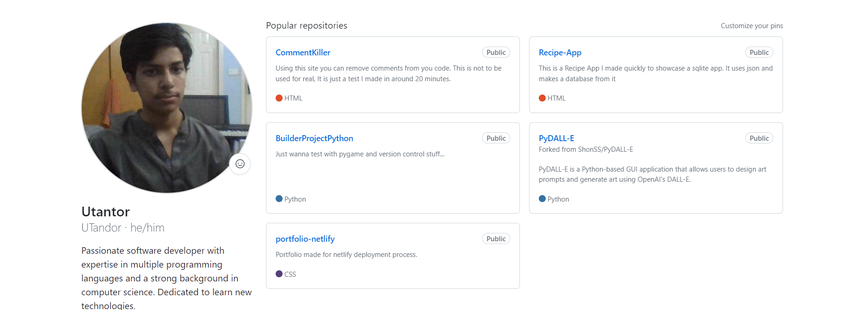Image resolution: width=868 pixels, height=310 pixels.
Task: Click the Public badge on PyDALL-E
Action: pos(759,138)
